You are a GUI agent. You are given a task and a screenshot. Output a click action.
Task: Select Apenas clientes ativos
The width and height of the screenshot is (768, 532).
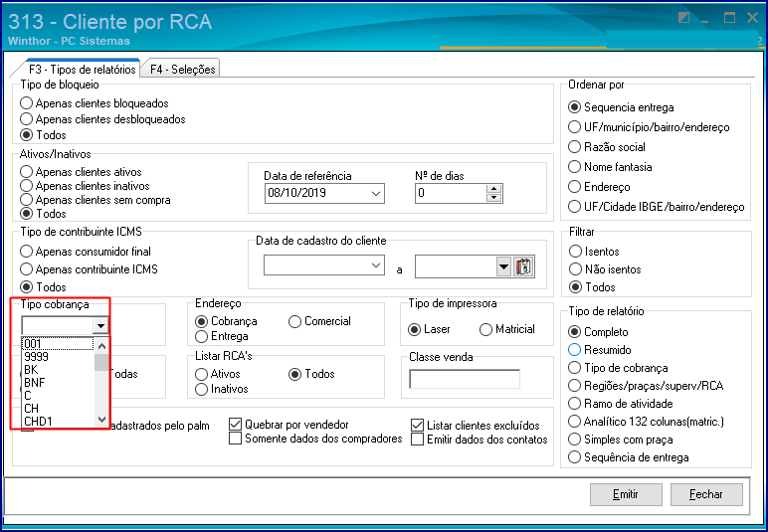[x=81, y=172]
